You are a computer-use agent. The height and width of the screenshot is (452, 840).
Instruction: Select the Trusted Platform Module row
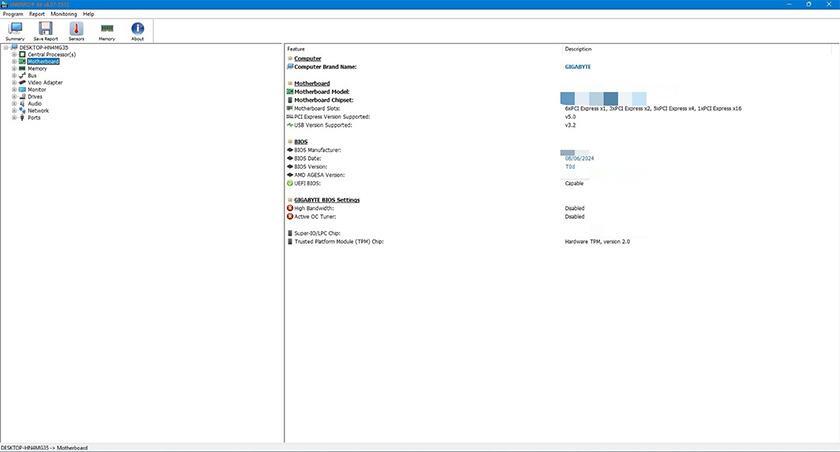coord(339,241)
